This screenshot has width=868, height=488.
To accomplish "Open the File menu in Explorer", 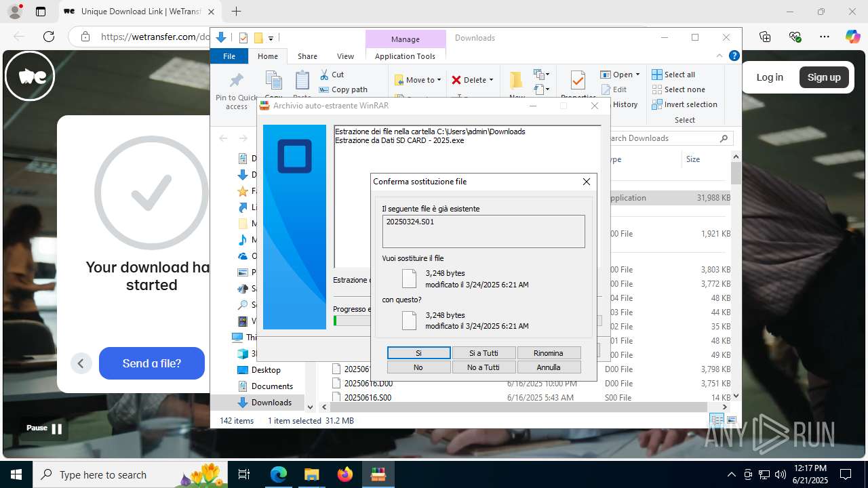I will [229, 56].
